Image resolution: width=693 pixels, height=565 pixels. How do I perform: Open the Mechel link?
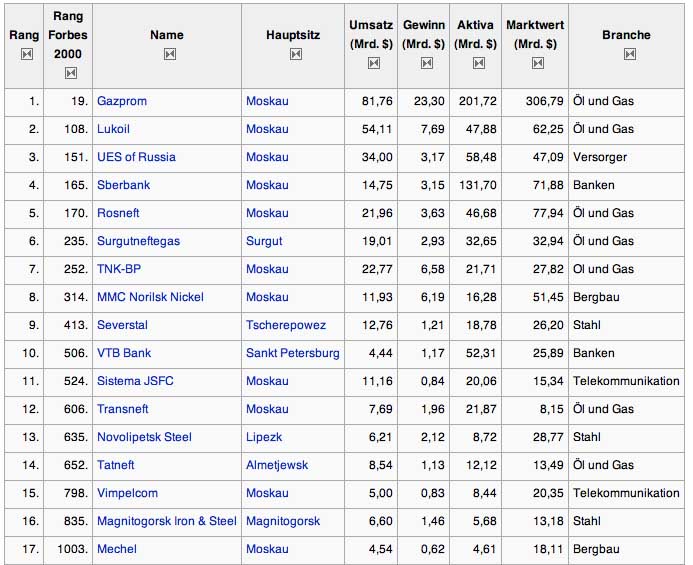click(117, 549)
